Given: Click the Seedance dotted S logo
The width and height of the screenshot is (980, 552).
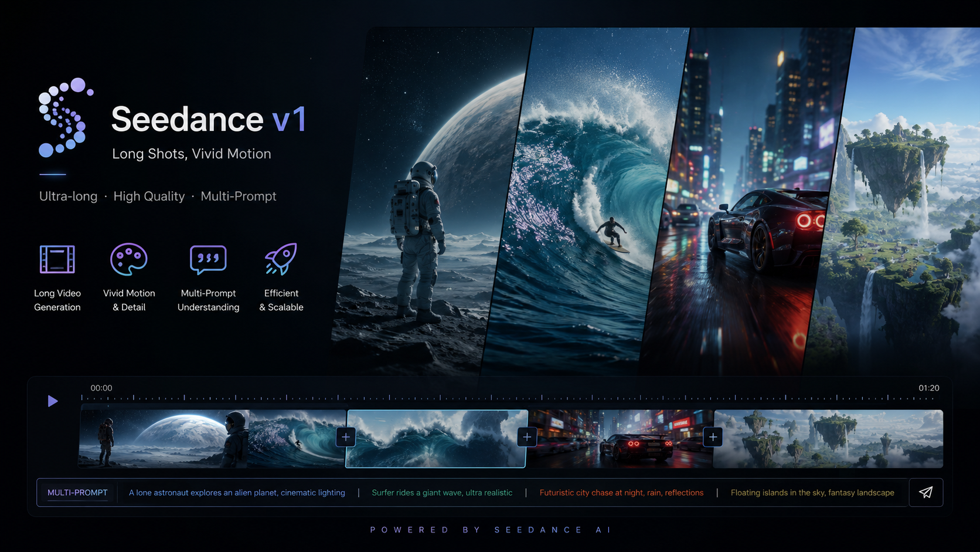Looking at the screenshot, I should coord(66,117).
